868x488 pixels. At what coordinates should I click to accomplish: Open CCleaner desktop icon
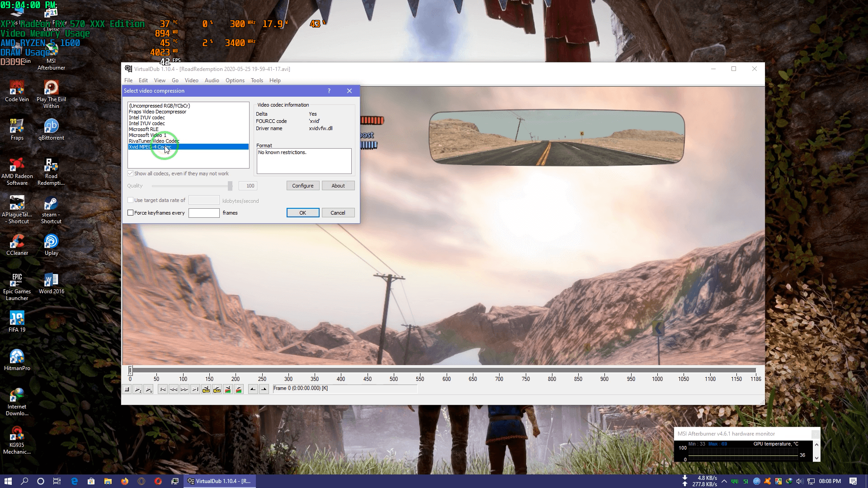(x=17, y=245)
